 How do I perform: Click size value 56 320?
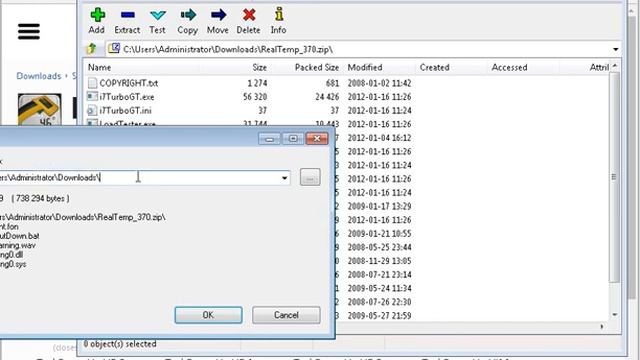255,97
